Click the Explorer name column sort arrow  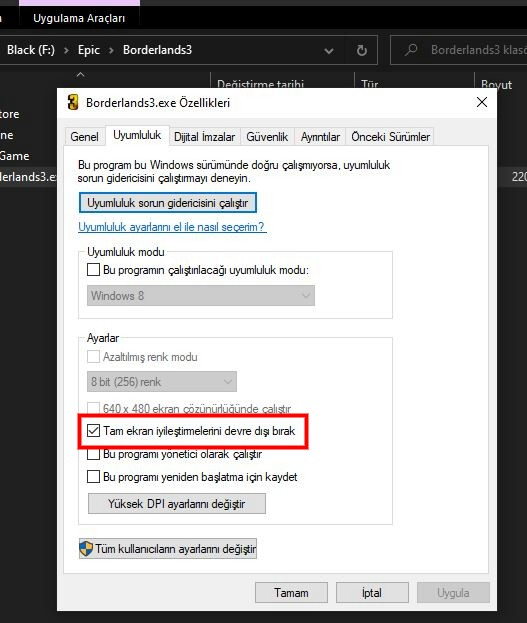point(81,74)
